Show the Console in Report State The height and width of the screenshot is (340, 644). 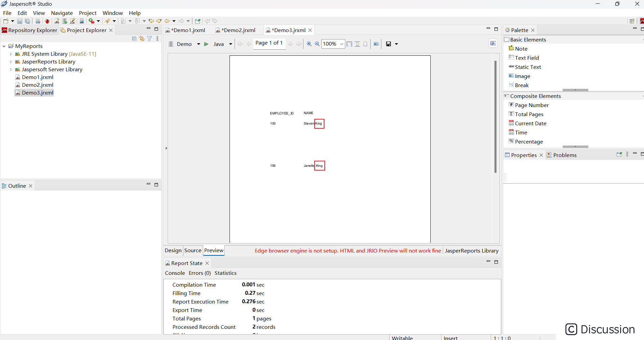[175, 273]
